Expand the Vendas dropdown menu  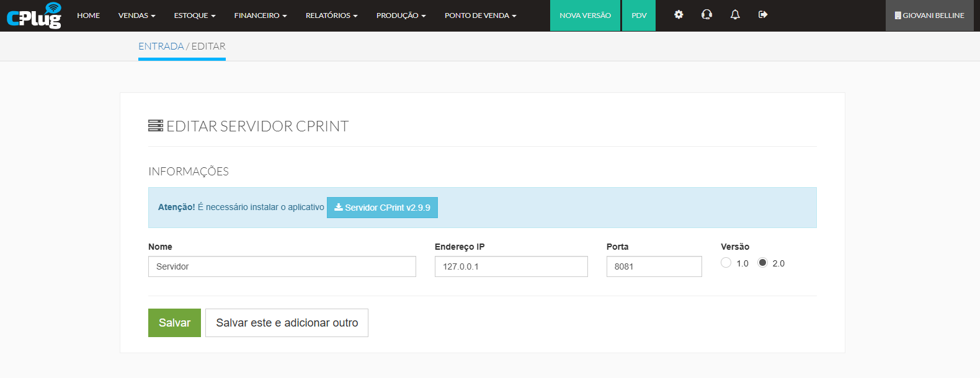pyautogui.click(x=137, y=15)
